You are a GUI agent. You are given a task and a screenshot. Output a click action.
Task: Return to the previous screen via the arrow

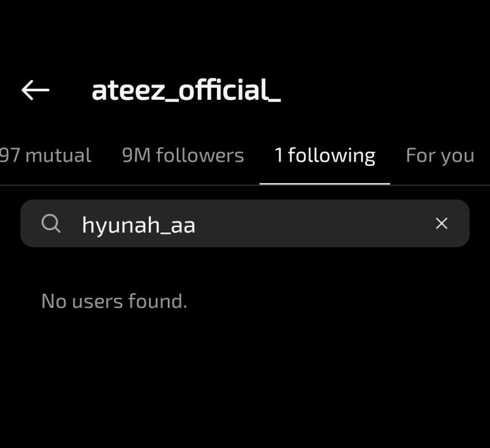(x=36, y=91)
